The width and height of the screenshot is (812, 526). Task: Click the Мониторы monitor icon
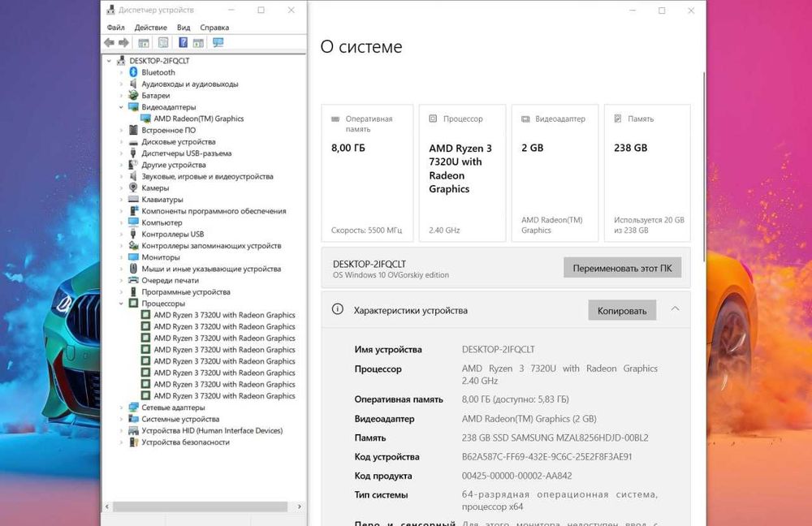[133, 257]
